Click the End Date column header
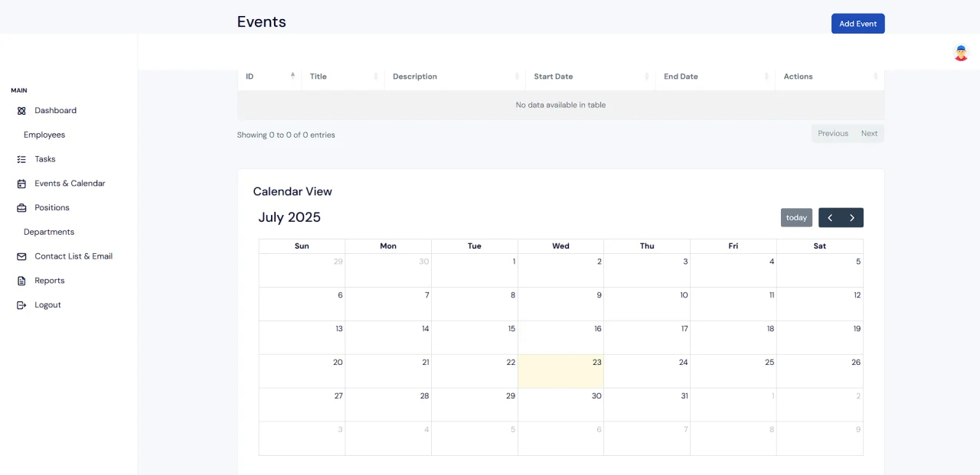980x475 pixels. pos(716,76)
